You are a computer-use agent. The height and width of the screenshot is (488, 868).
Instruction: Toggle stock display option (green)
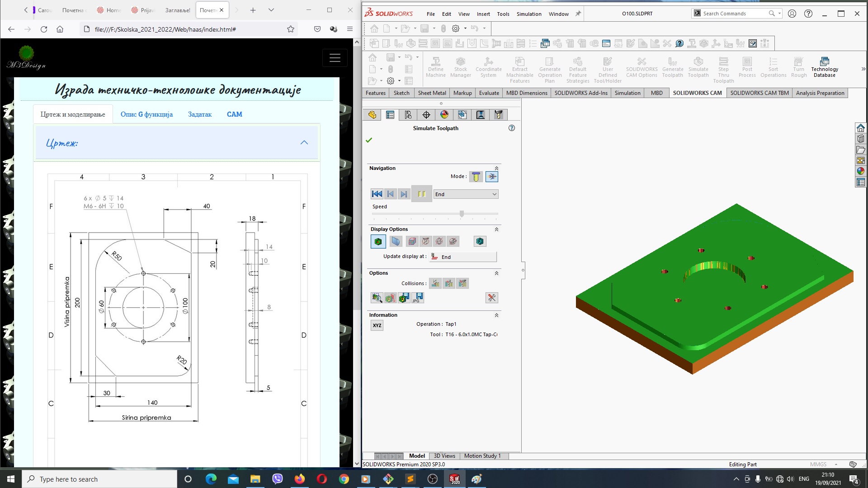(378, 242)
